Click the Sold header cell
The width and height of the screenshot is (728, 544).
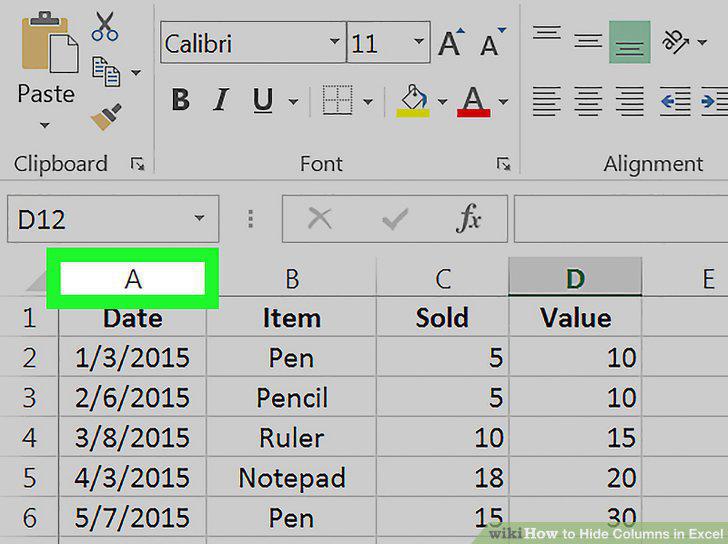pos(442,318)
